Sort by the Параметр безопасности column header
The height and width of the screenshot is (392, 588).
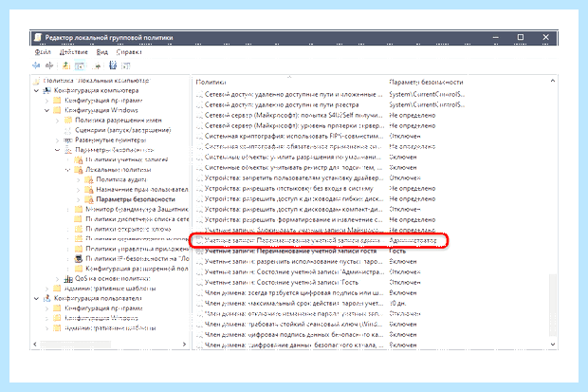[x=427, y=82]
